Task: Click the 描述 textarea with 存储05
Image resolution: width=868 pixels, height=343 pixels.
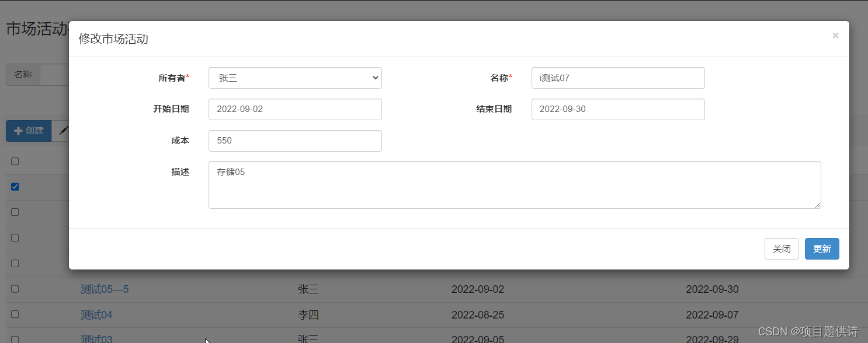Action: pyautogui.click(x=515, y=185)
